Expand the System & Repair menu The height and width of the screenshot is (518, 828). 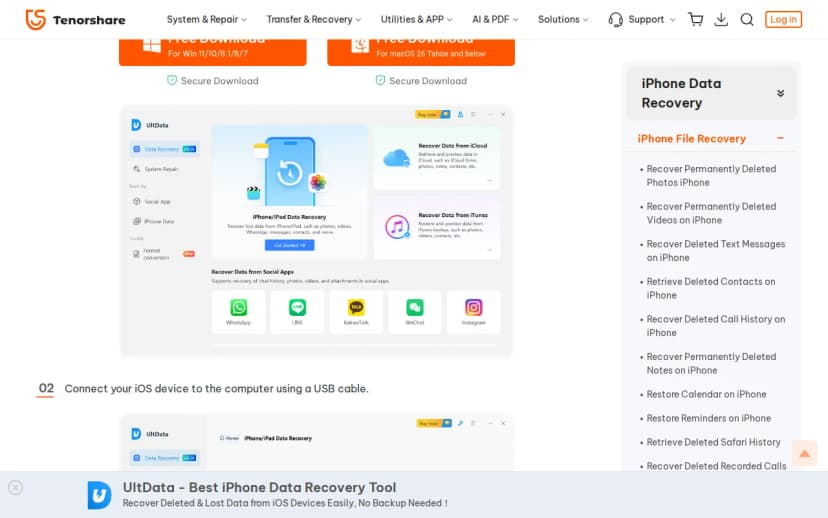pyautogui.click(x=208, y=19)
